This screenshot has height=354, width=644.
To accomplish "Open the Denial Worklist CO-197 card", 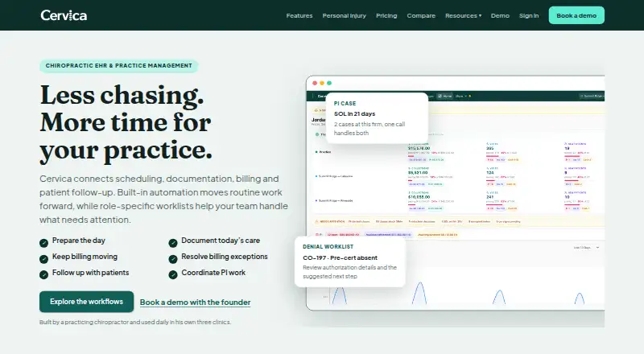I will pyautogui.click(x=350, y=261).
